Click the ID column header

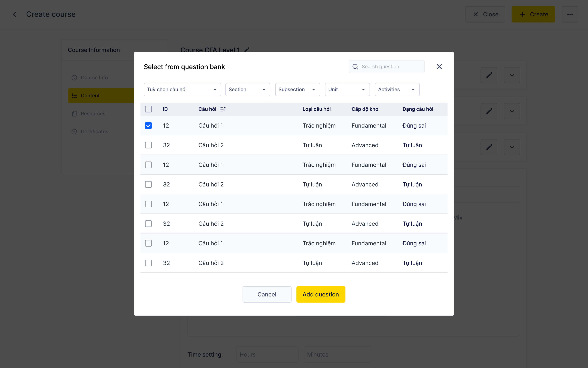tap(165, 109)
